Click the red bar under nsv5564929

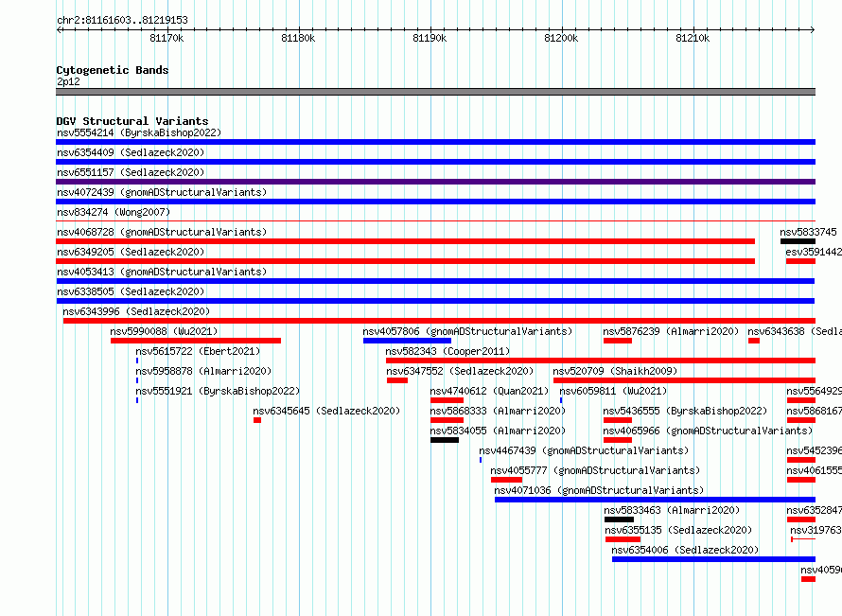[801, 400]
